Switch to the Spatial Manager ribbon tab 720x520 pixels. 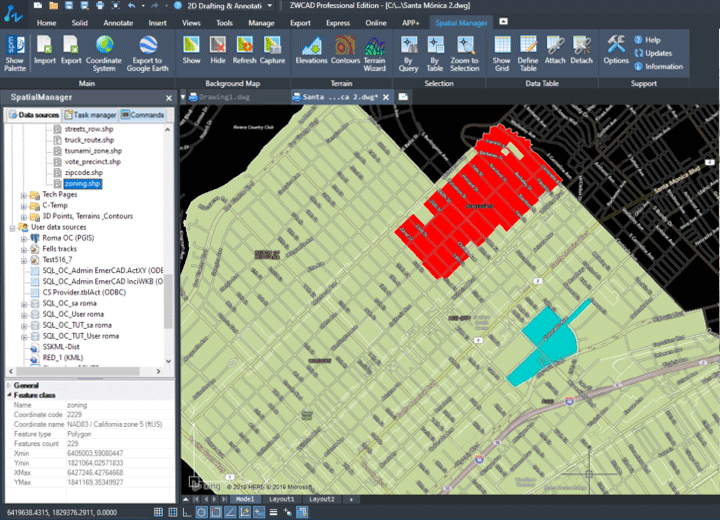click(461, 23)
